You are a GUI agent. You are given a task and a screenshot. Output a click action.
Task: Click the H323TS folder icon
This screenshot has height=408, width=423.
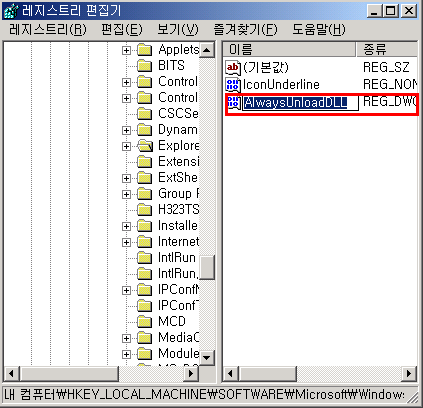click(x=145, y=210)
